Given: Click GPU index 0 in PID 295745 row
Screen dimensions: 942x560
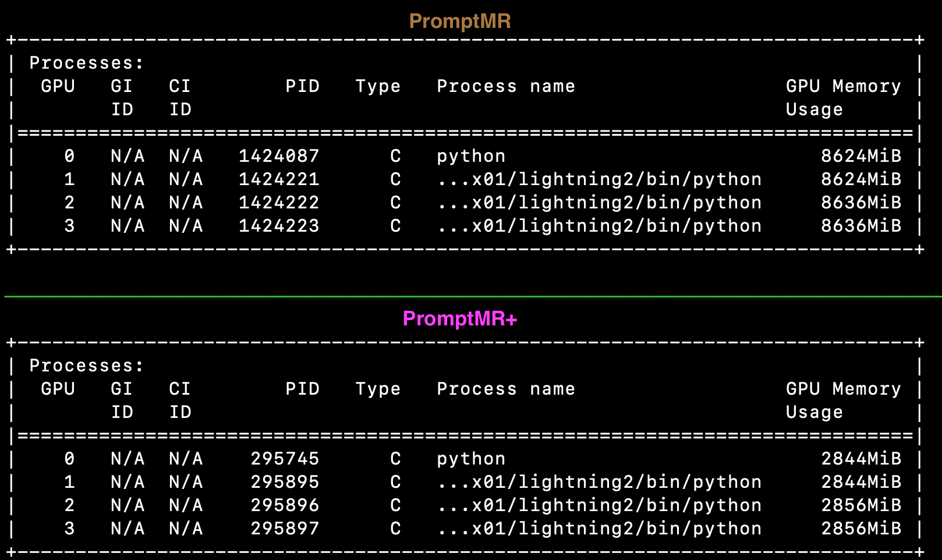Looking at the screenshot, I should click(x=69, y=459).
